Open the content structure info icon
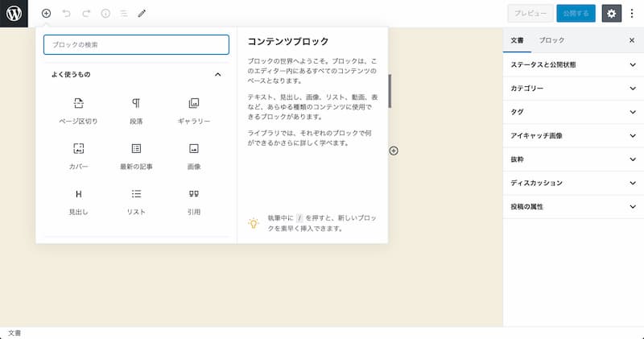This screenshot has height=339, width=644. coord(105,14)
